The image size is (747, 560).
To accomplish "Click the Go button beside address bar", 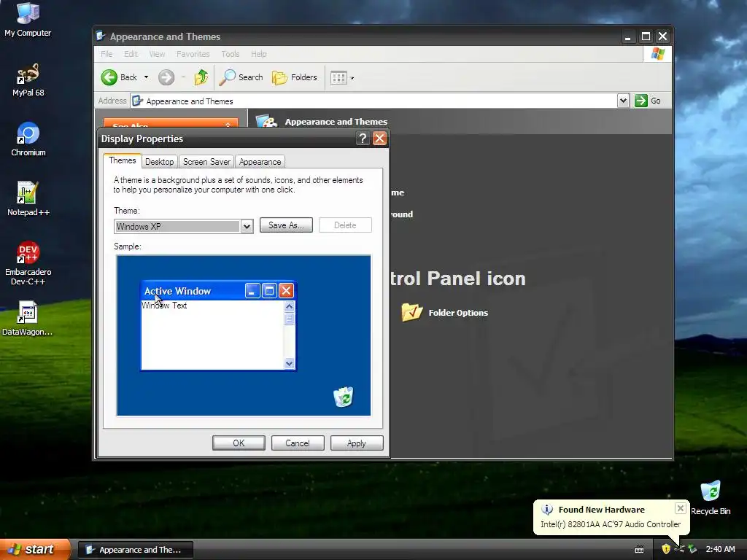I will (648, 101).
